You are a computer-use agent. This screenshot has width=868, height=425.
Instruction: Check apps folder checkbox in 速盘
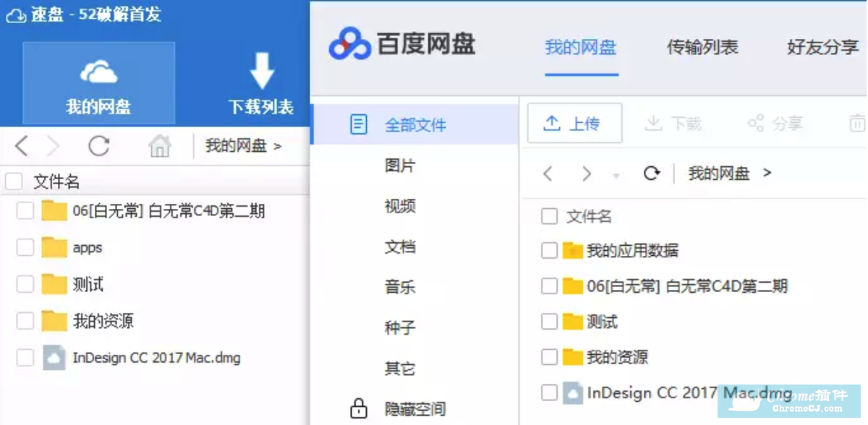tap(25, 247)
